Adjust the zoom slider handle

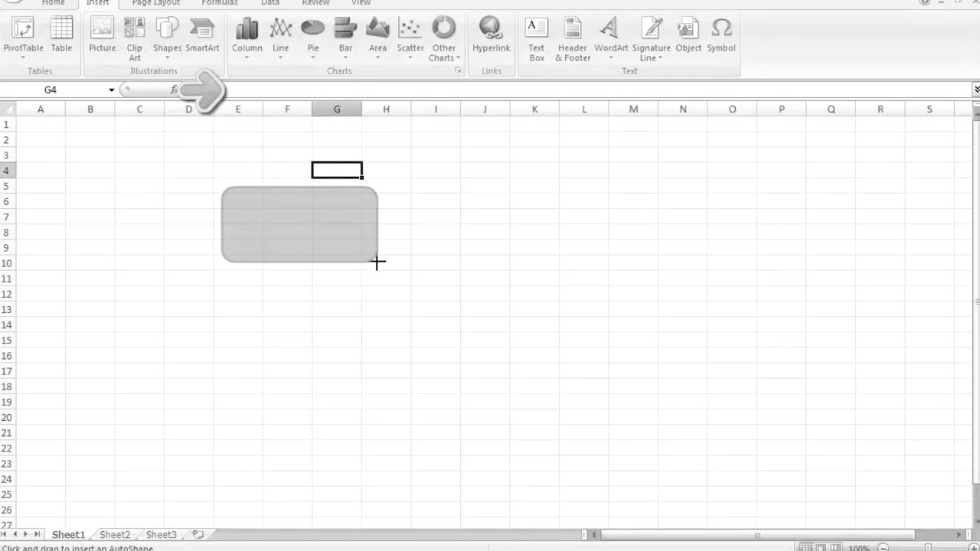coord(928,548)
